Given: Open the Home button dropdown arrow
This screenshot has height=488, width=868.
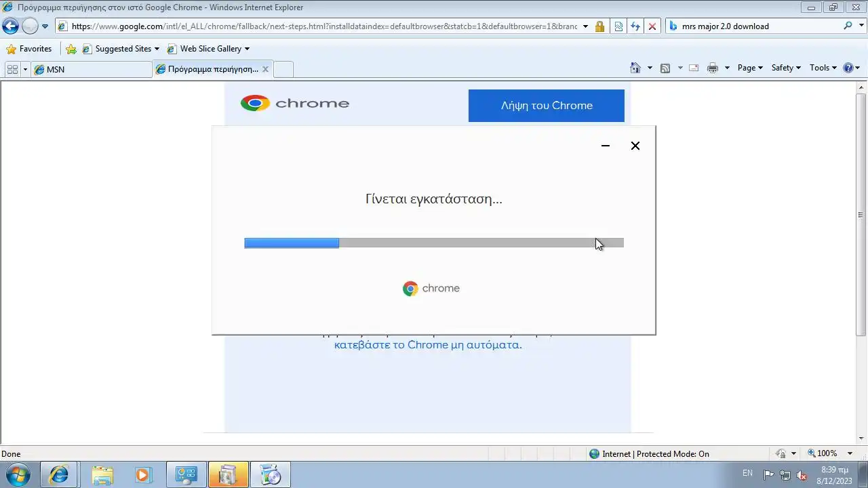Looking at the screenshot, I should pos(650,68).
